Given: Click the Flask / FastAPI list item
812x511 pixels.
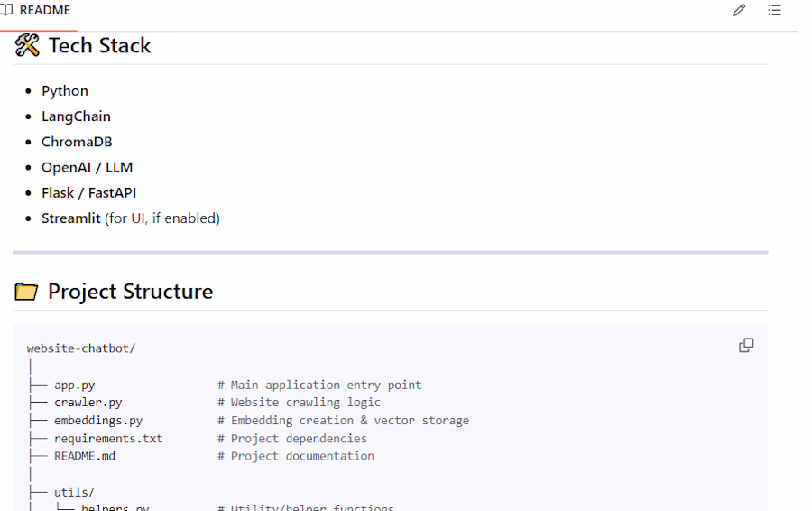Looking at the screenshot, I should [x=88, y=192].
